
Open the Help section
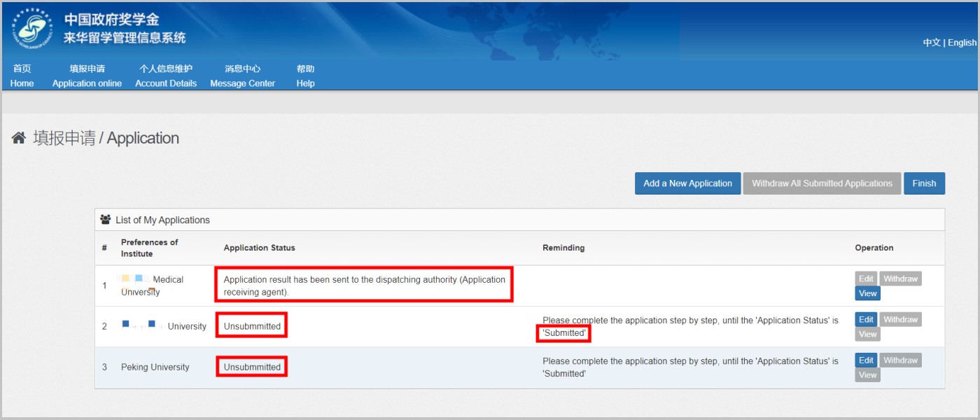tap(305, 76)
